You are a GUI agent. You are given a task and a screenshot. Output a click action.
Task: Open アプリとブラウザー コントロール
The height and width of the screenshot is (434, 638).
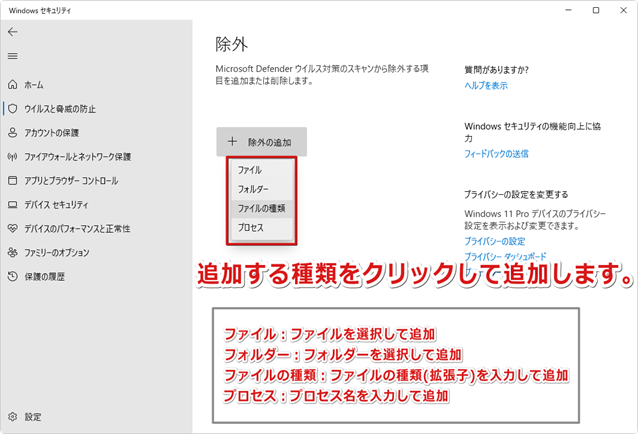[x=71, y=181]
